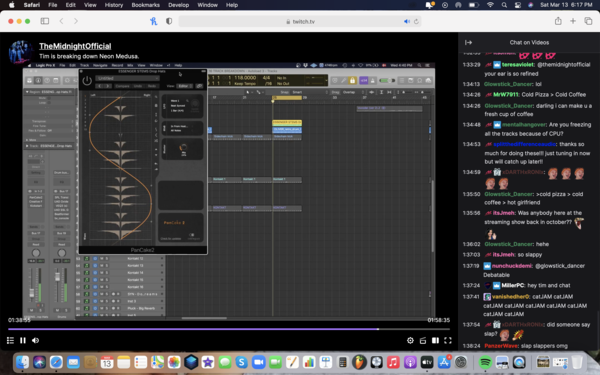Pause the Twitch video
600x375 pixels.
23,340
